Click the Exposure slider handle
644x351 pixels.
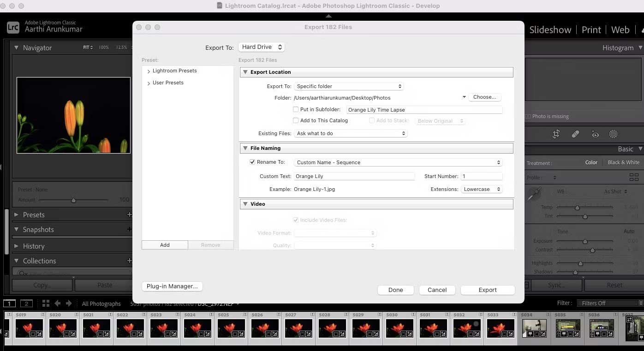coord(585,241)
